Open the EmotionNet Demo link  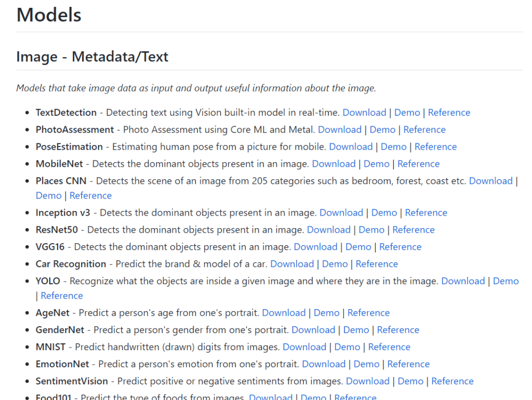click(x=366, y=364)
